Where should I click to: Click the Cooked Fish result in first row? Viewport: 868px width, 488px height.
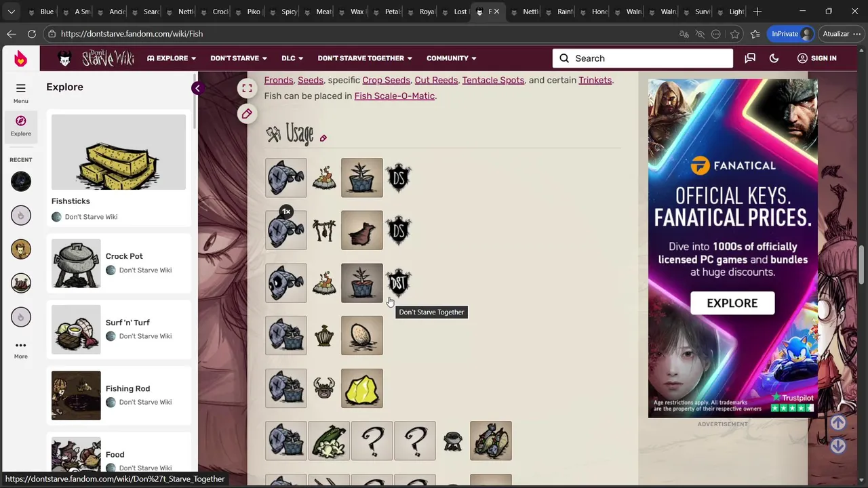(361, 178)
